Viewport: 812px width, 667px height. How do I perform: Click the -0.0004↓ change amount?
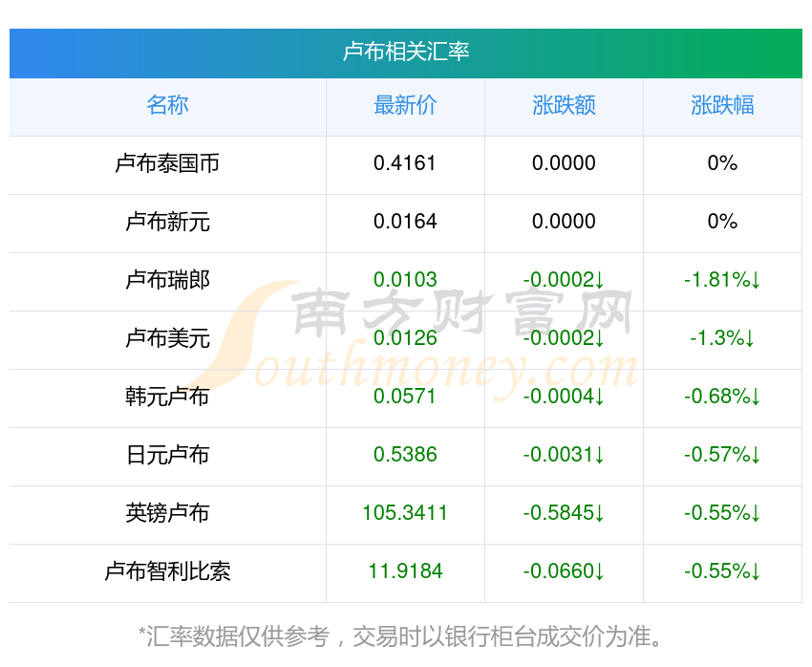[x=564, y=397]
